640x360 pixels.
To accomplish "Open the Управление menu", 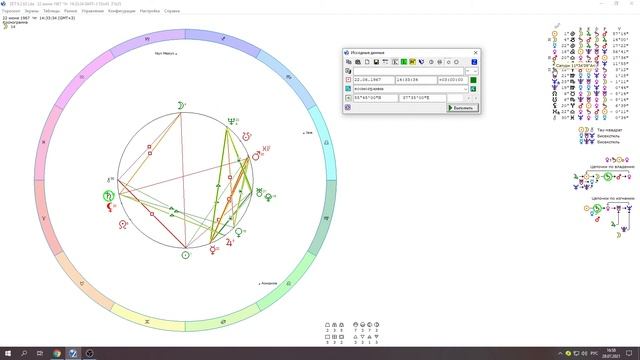I will click(93, 11).
